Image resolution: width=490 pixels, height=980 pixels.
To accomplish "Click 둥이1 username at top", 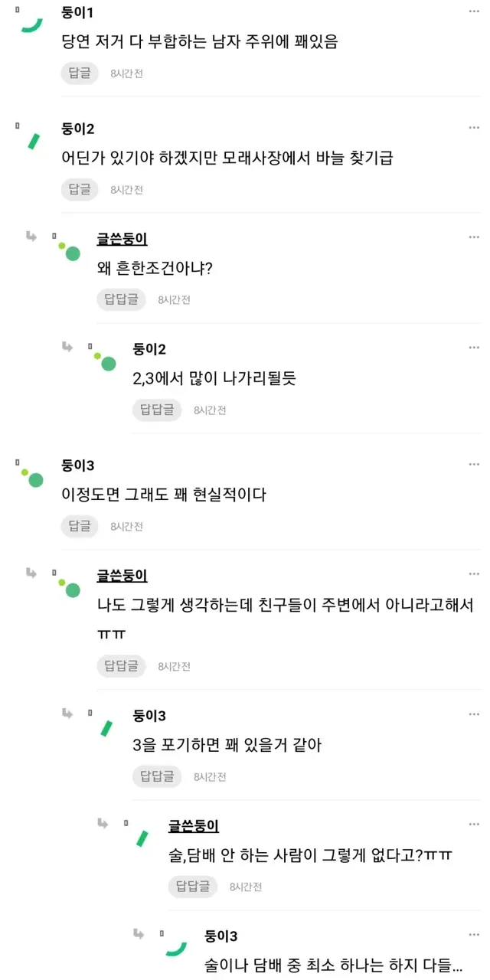I will 78,14.
